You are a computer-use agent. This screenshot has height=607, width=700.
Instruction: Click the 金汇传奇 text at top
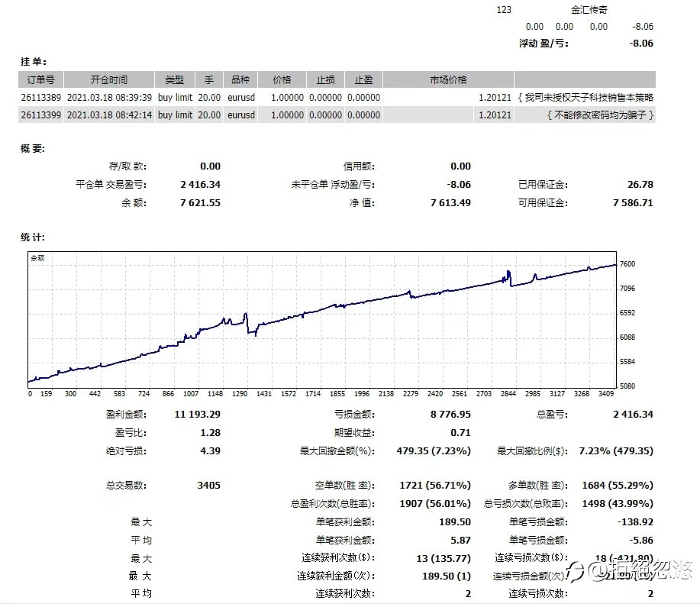589,10
